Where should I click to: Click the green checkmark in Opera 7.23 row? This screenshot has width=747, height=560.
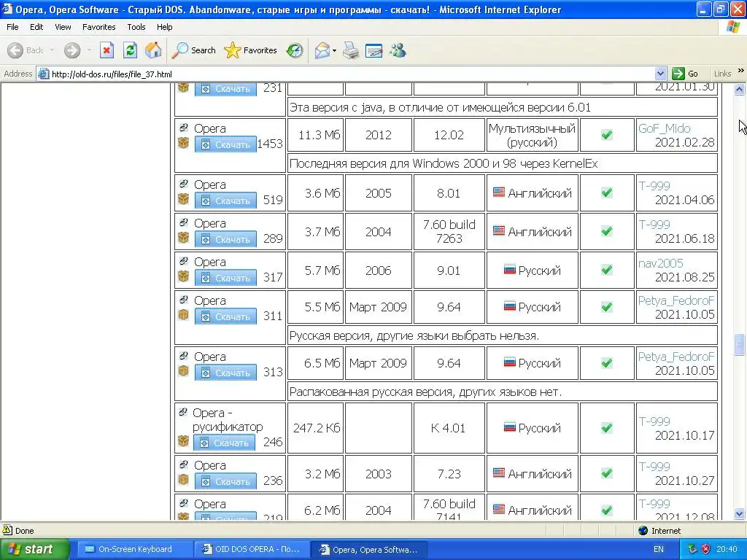606,473
